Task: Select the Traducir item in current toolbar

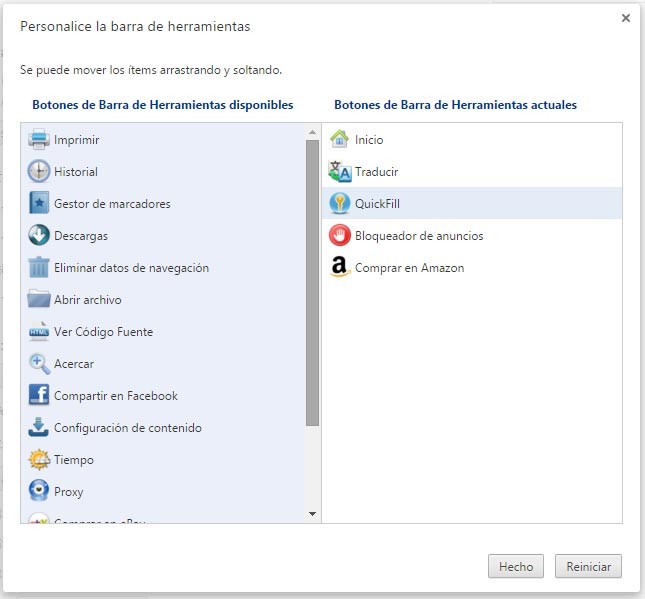Action: click(x=376, y=172)
